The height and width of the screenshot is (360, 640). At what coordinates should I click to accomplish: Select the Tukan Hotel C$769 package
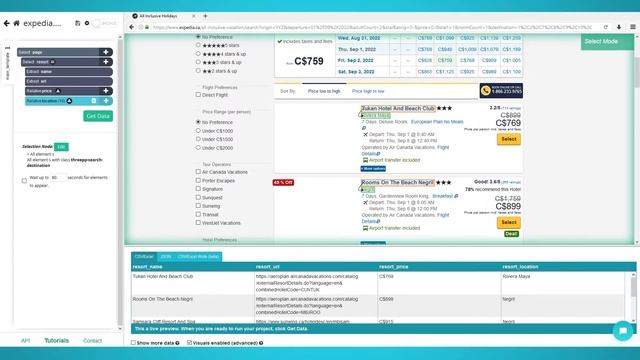[509, 139]
